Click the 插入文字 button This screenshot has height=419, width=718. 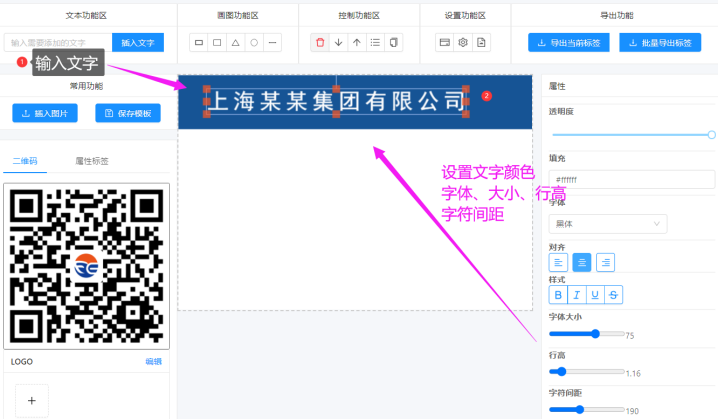tap(138, 43)
